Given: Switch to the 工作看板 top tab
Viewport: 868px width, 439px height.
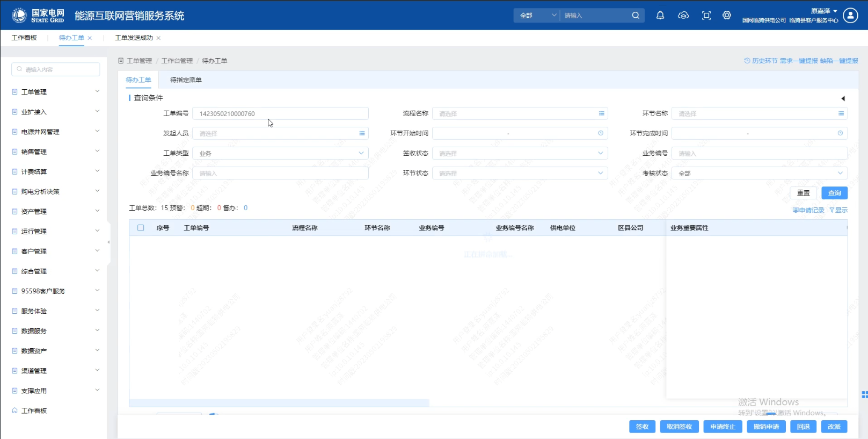Looking at the screenshot, I should (x=24, y=38).
